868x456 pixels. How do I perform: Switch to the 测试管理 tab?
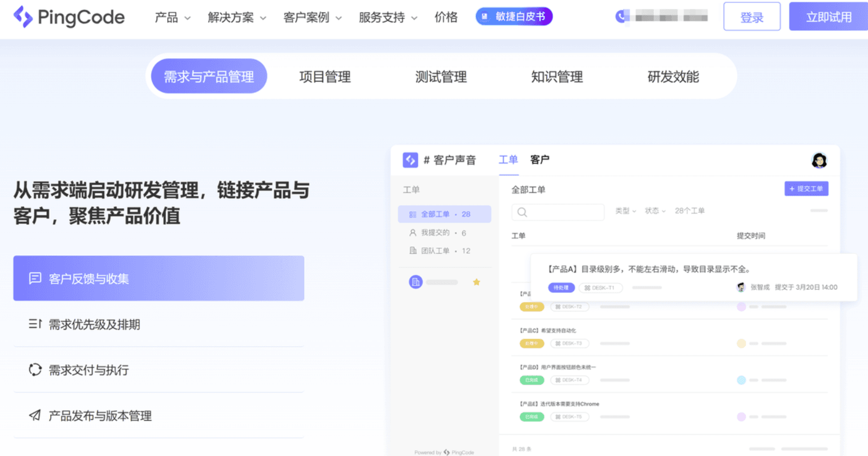(x=441, y=76)
